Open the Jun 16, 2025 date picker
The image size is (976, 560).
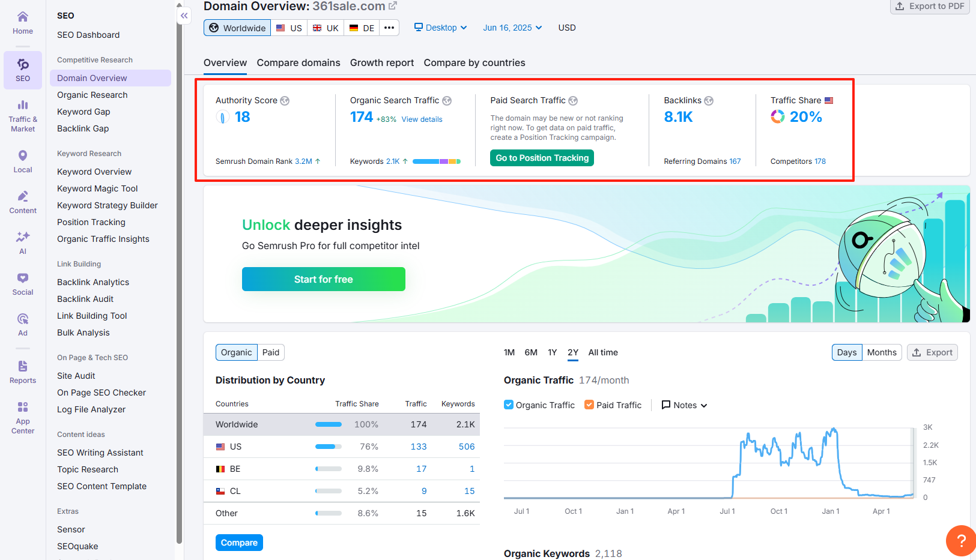(511, 27)
